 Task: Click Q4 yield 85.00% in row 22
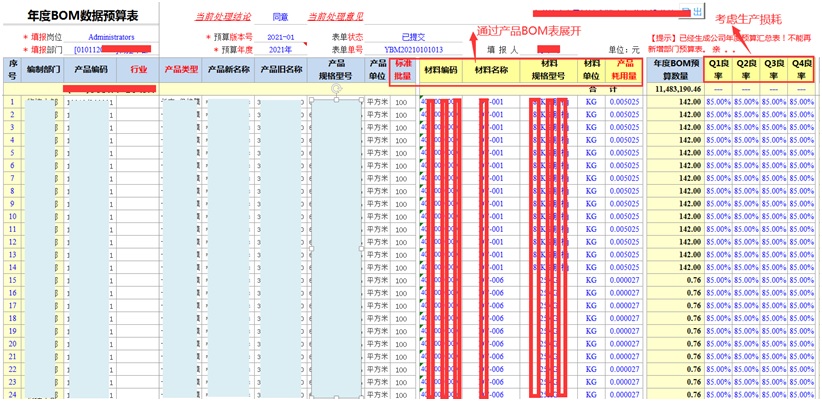click(802, 369)
